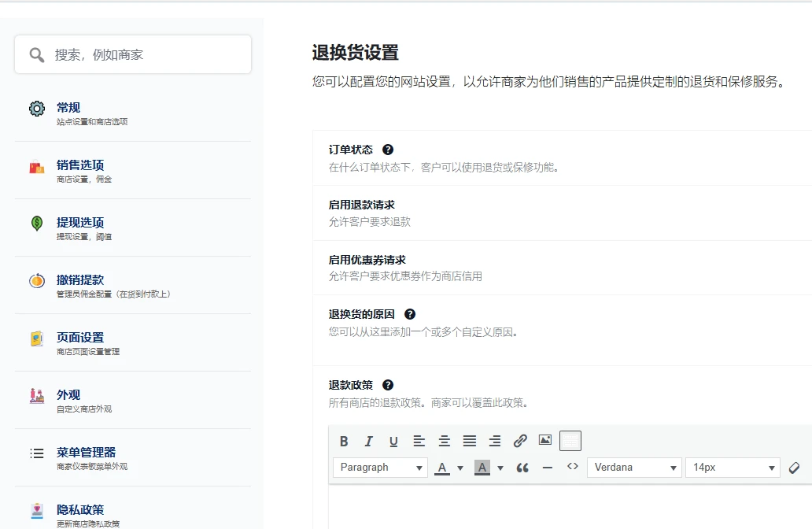Open the text color picker swatch
Viewport: 812px width, 529px height.
[443, 468]
